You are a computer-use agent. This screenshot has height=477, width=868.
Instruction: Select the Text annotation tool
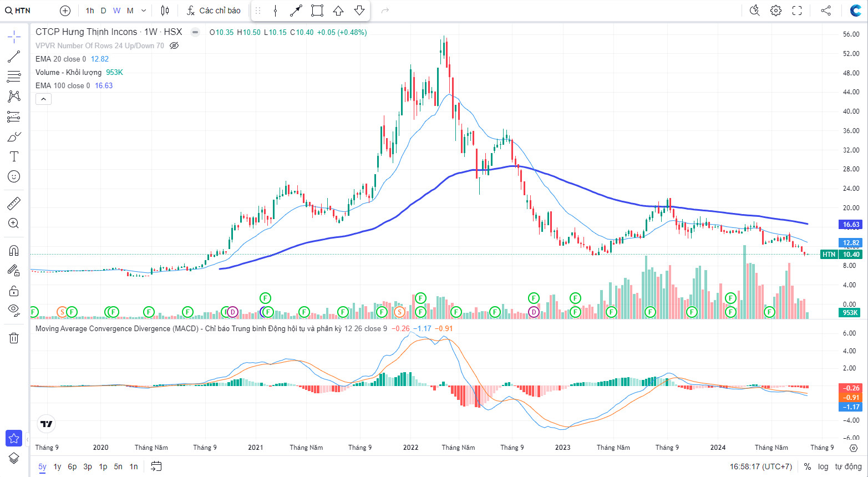click(14, 156)
